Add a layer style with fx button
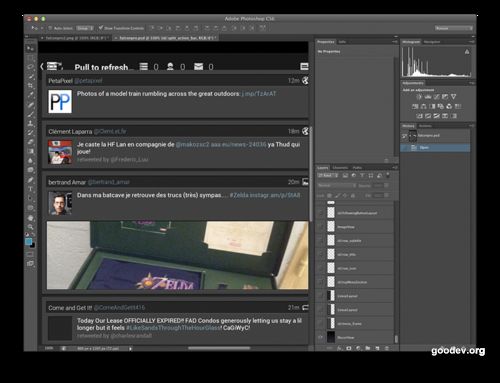This screenshot has height=383, width=500. pyautogui.click(x=339, y=348)
